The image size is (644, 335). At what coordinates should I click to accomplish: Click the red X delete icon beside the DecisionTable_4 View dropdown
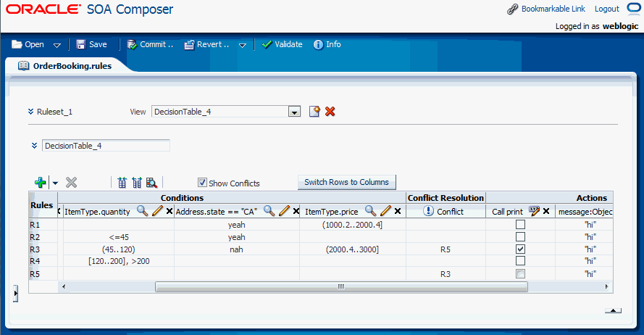click(330, 112)
